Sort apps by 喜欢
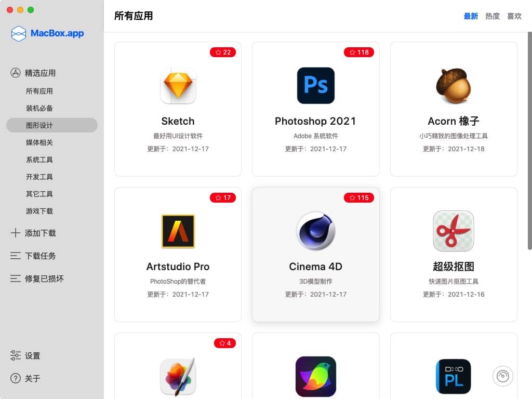This screenshot has width=532, height=399. point(514,16)
